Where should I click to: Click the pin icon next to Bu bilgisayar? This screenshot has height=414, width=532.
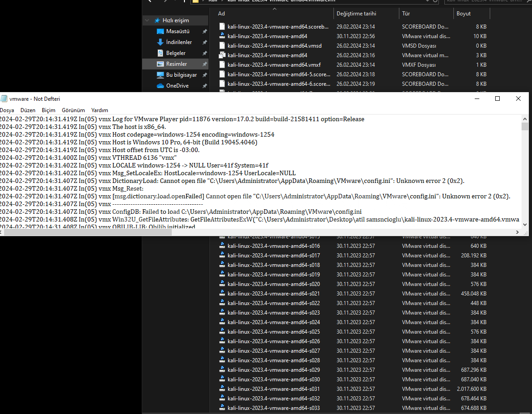pos(204,74)
